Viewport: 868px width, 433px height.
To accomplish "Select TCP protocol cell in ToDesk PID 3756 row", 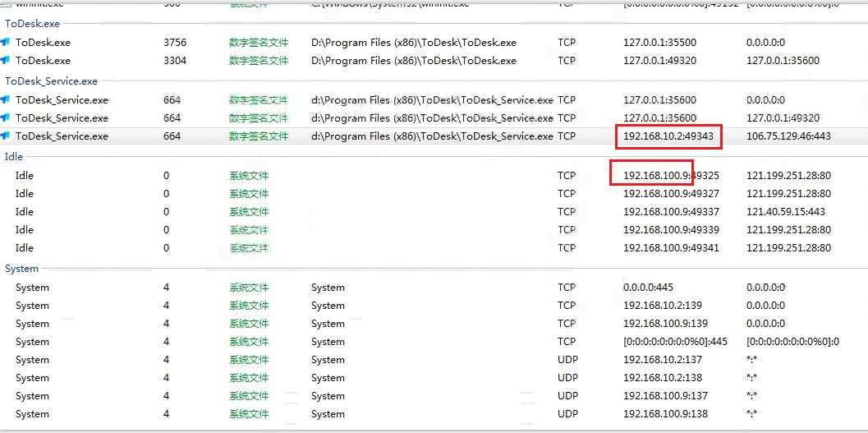I will click(x=567, y=42).
